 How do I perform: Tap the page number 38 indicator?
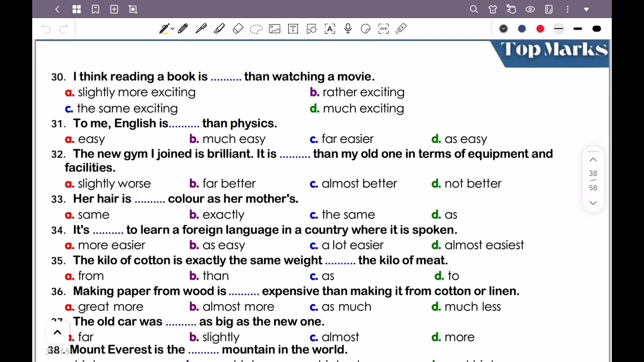tap(593, 173)
